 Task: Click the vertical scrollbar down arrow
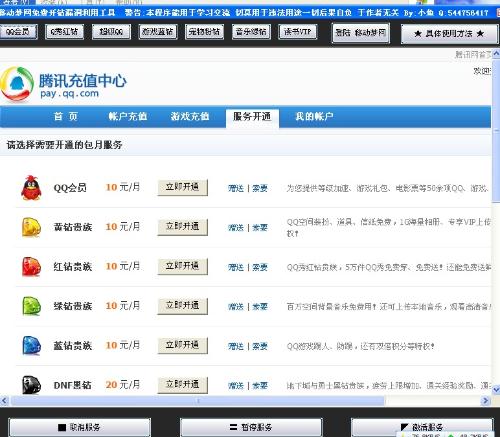pos(496,390)
